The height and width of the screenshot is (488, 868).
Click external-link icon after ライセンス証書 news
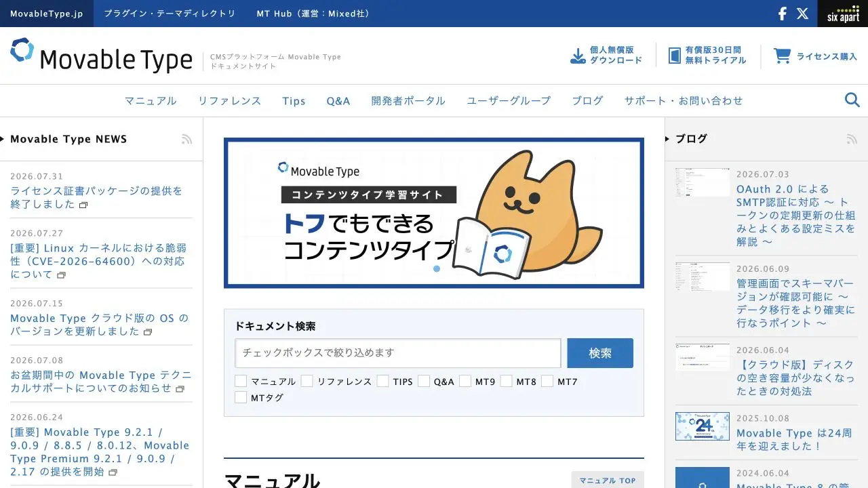83,205
